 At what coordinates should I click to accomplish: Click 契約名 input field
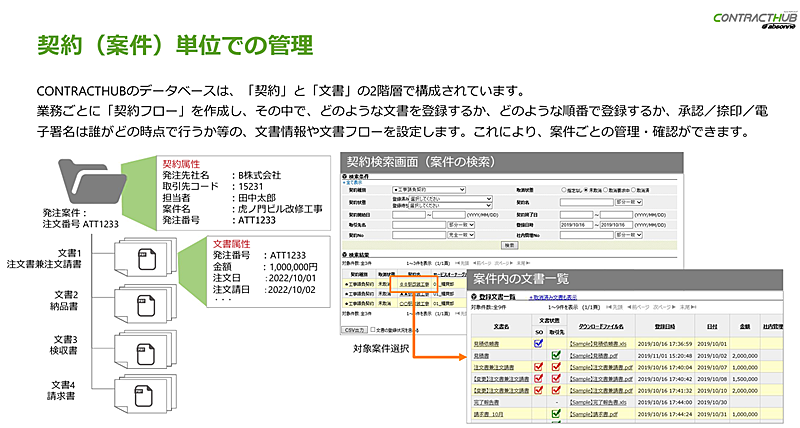tap(586, 202)
